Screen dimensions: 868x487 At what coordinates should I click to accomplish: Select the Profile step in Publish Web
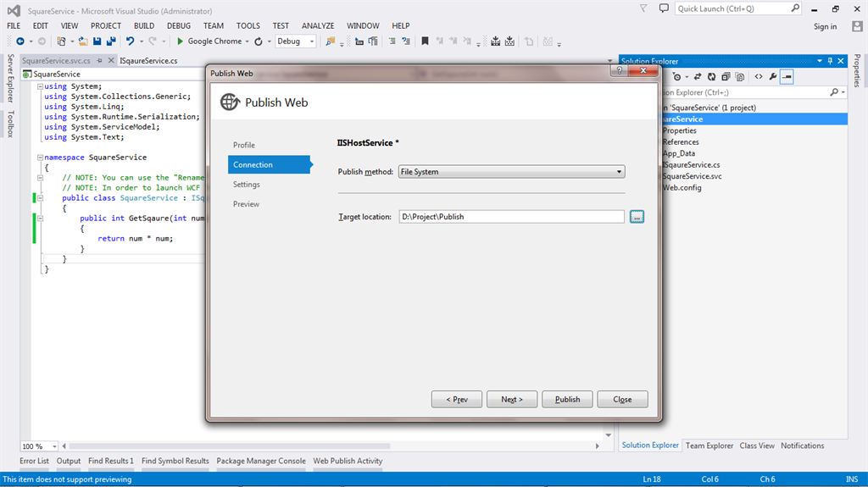click(x=244, y=145)
